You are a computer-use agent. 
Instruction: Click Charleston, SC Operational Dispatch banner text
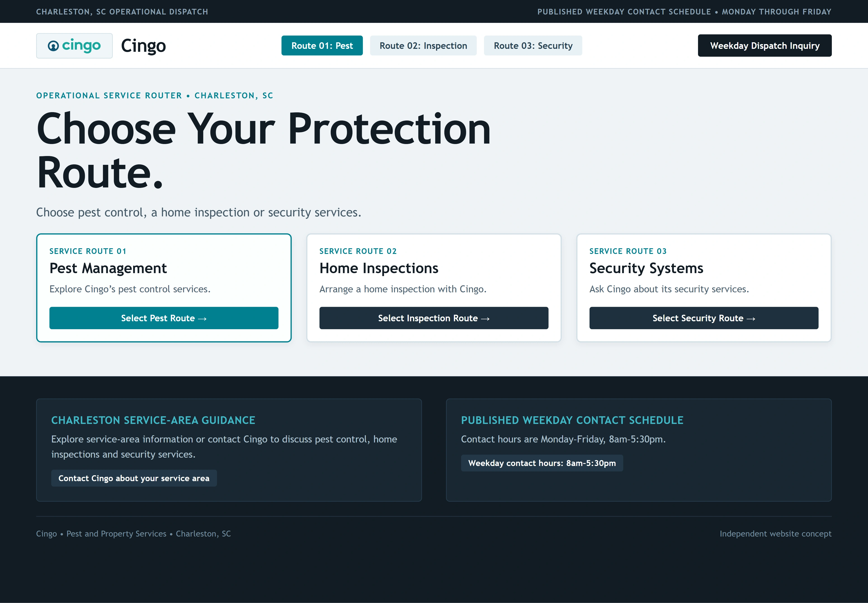pyautogui.click(x=122, y=12)
